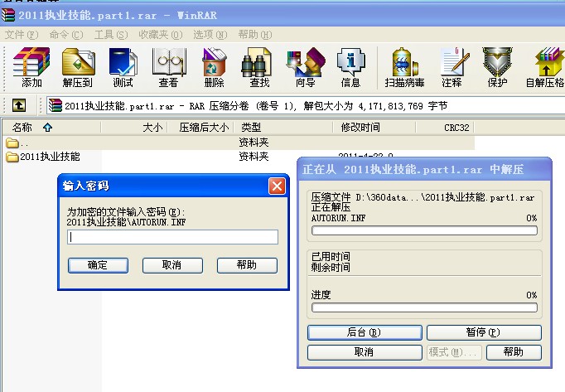Open the View (查看) tool
Viewport: 565px width, 392px height.
[169, 67]
